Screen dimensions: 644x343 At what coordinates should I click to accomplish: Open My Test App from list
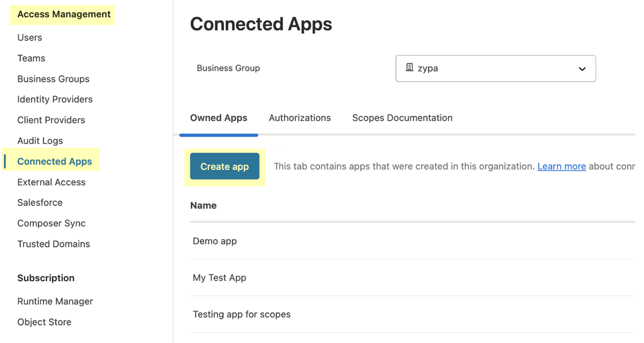pyautogui.click(x=219, y=278)
